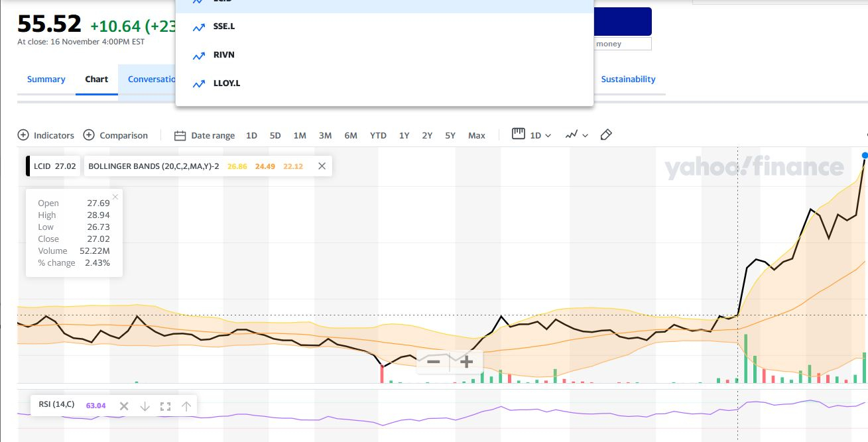Viewport: 868px width, 442px height.
Task: Click the Bollinger Bands indicator label
Action: tap(154, 166)
